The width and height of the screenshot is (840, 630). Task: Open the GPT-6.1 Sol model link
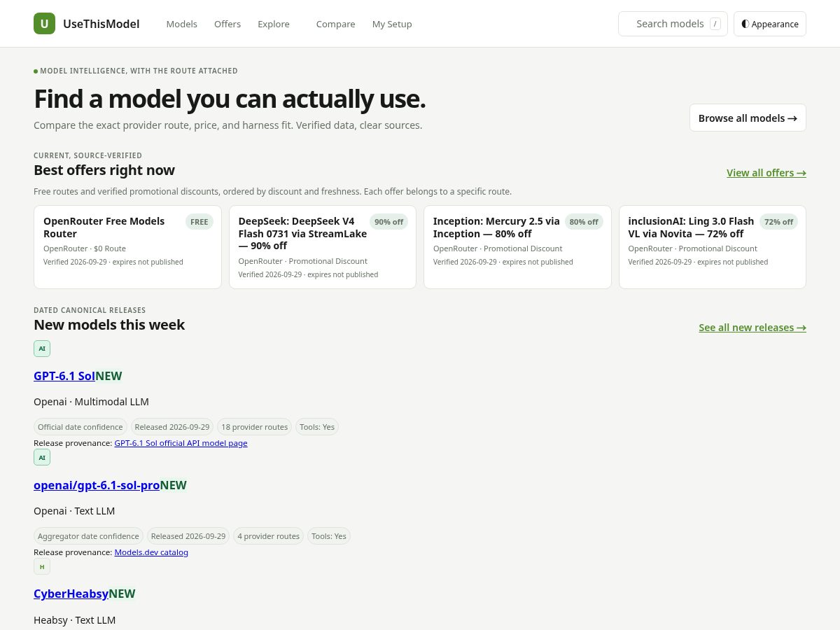(64, 376)
